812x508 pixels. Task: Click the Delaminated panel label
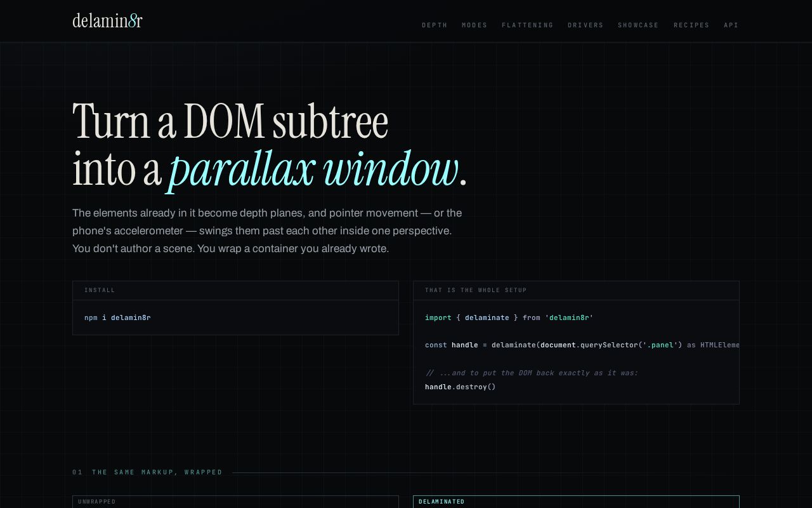point(442,502)
